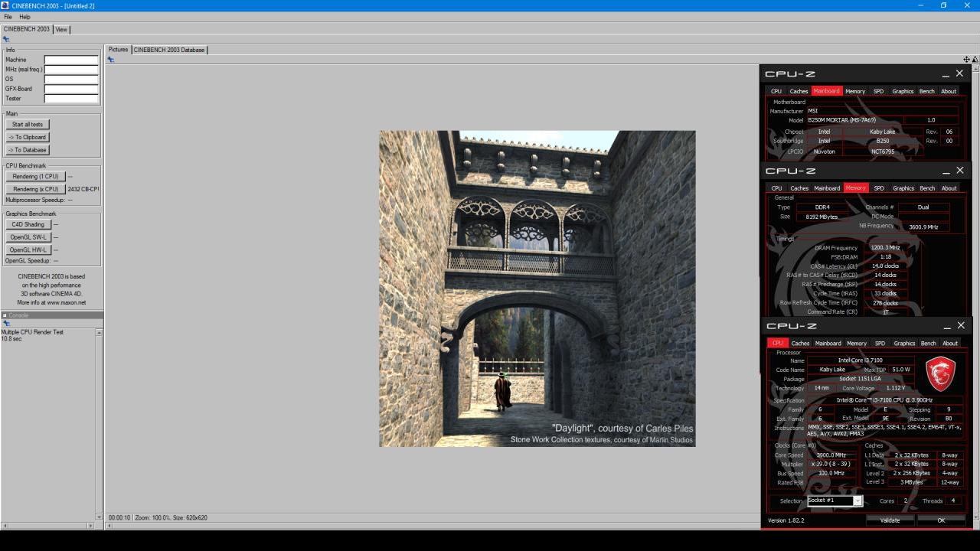Click the Console scrollbar up arrow
The width and height of the screenshot is (980, 551).
pos(99,332)
